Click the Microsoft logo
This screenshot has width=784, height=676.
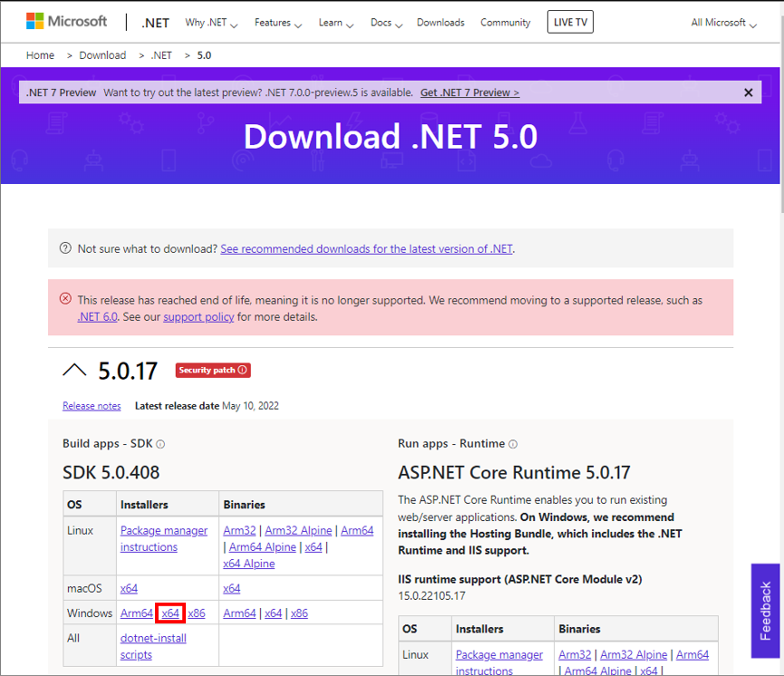point(66,22)
